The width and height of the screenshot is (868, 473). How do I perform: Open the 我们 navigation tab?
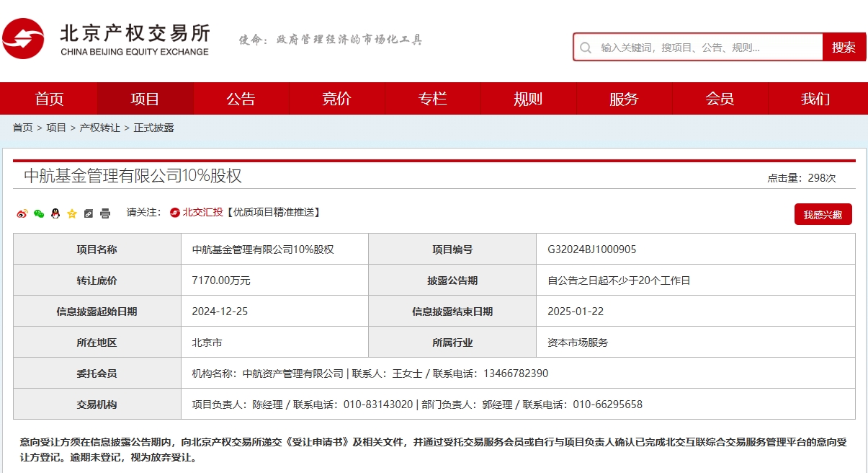[x=815, y=99]
